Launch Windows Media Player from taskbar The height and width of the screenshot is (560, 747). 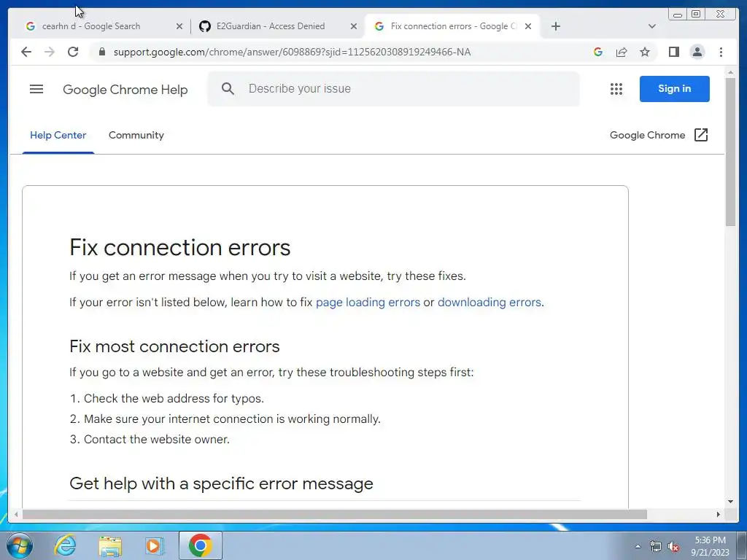[x=154, y=545]
